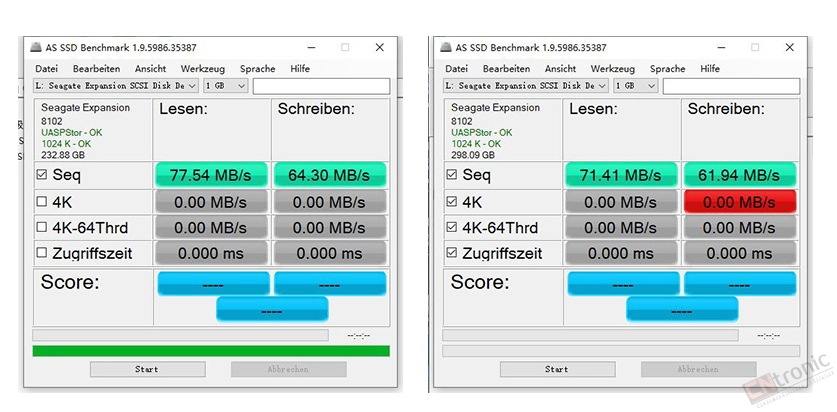837x412 pixels.
Task: Minimize the left AS SSD Benchmark window
Action: [x=311, y=47]
